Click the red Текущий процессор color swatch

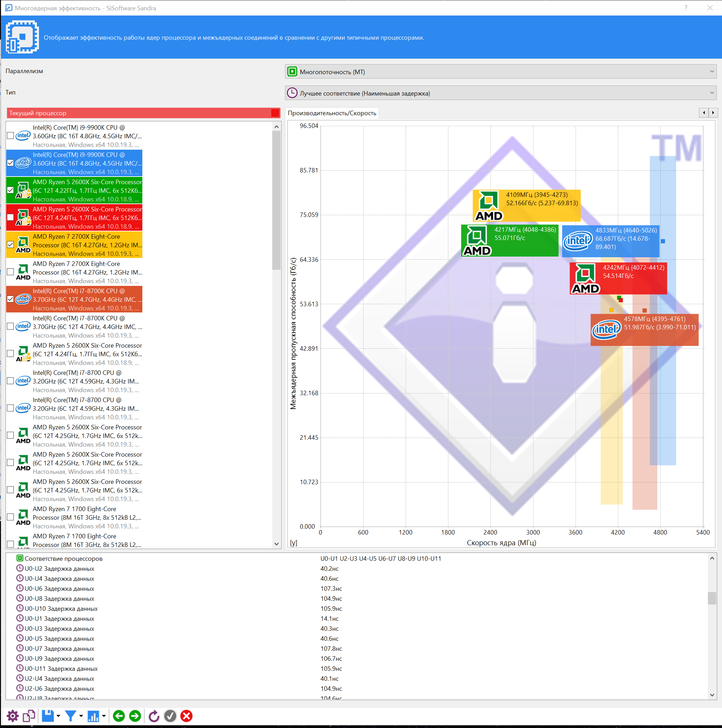point(275,113)
